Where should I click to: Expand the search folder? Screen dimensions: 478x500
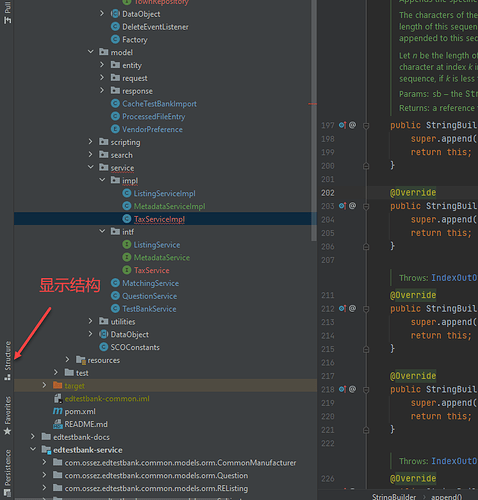pyautogui.click(x=90, y=155)
